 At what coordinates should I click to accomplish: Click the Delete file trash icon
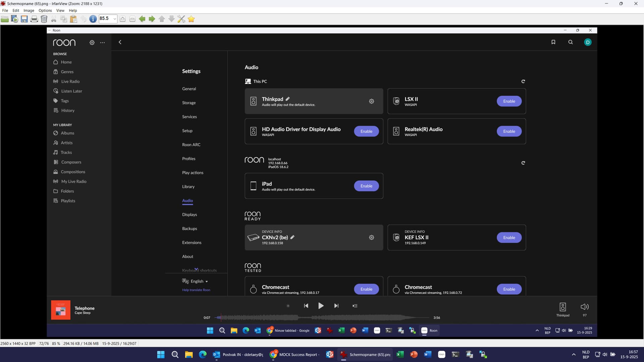(x=44, y=19)
